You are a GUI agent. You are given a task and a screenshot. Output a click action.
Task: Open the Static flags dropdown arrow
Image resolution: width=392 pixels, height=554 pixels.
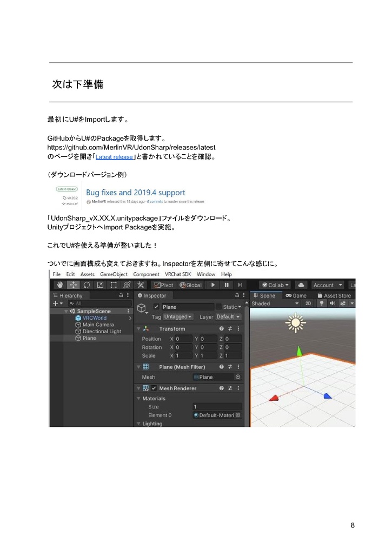click(x=240, y=307)
